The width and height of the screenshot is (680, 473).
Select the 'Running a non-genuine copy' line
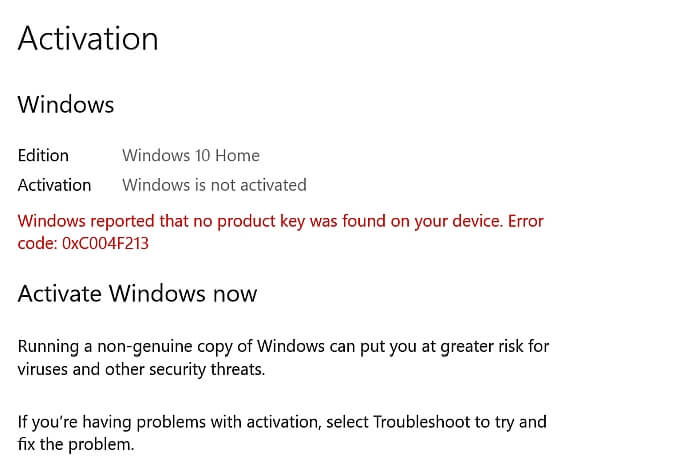pos(283,347)
